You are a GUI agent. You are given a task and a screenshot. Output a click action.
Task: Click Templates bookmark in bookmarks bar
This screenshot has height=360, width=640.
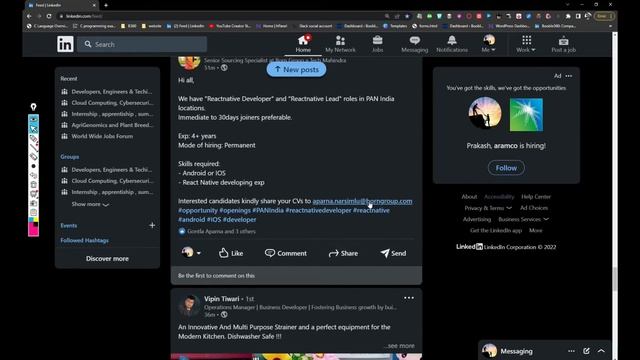[x=395, y=26]
